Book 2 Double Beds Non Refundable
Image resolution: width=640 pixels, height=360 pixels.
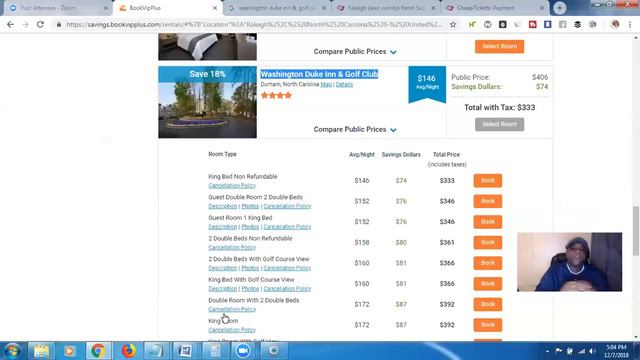(488, 242)
